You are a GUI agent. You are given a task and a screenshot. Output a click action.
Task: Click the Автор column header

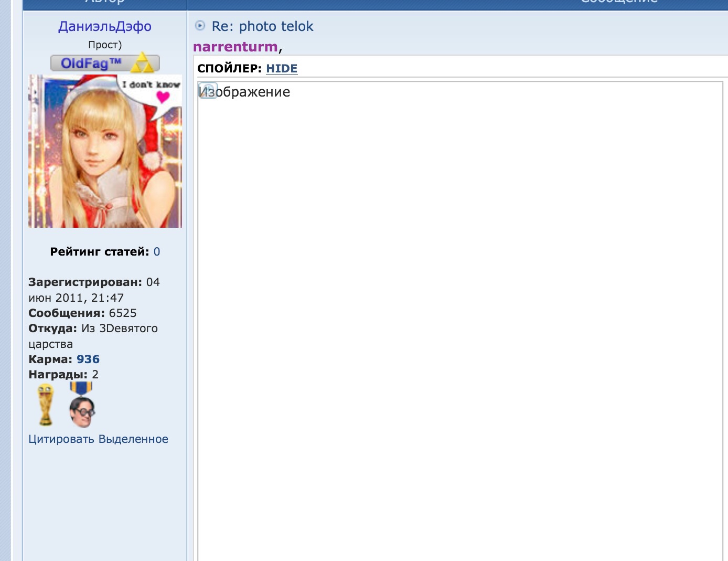[x=105, y=2]
